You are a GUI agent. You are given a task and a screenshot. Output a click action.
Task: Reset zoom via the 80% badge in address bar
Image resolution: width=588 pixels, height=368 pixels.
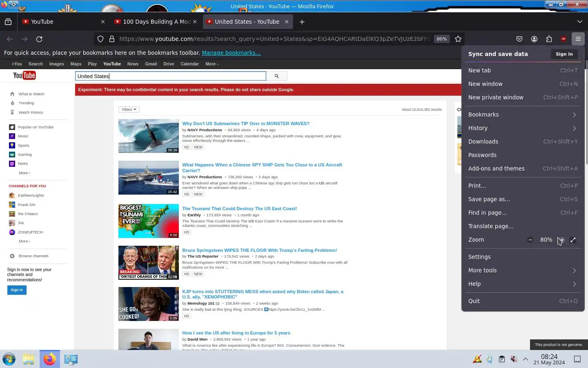[441, 39]
